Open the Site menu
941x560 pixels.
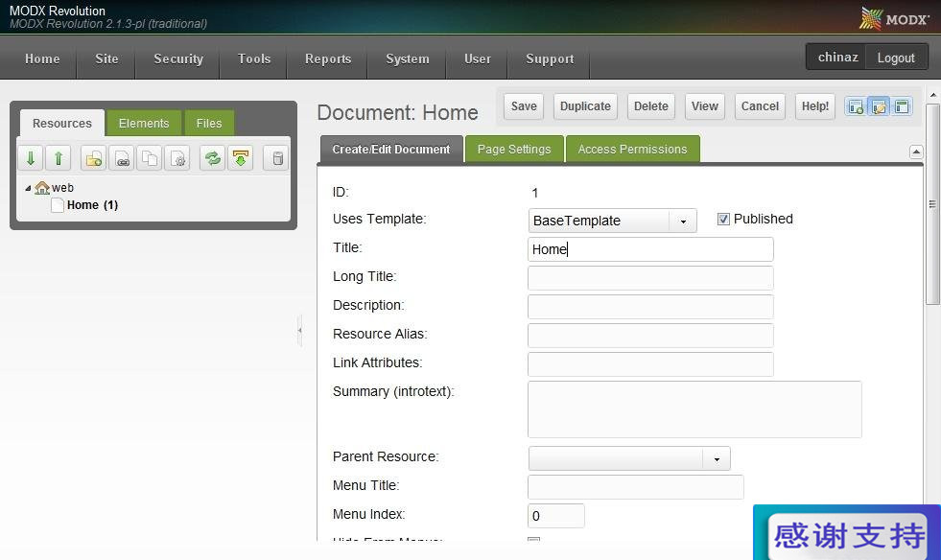click(106, 58)
